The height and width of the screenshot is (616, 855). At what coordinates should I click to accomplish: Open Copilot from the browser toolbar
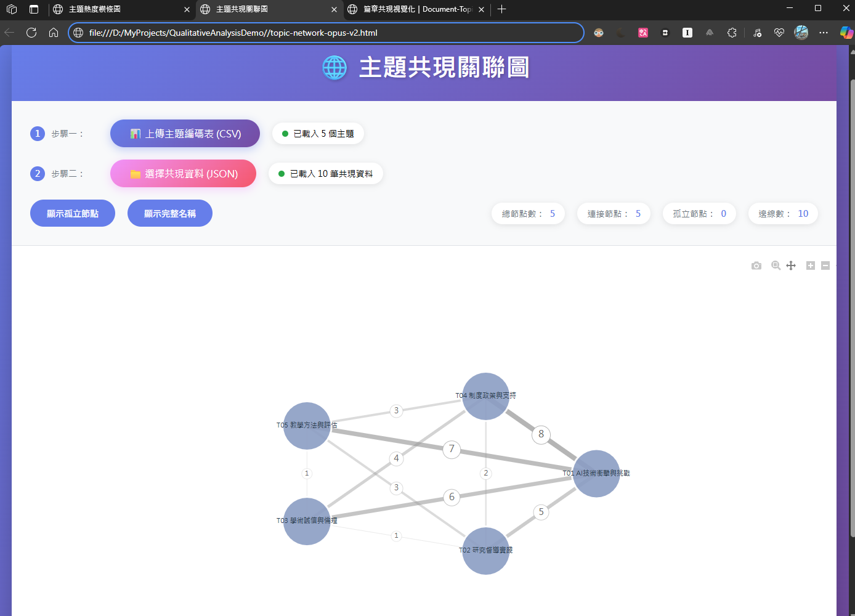[x=847, y=32]
